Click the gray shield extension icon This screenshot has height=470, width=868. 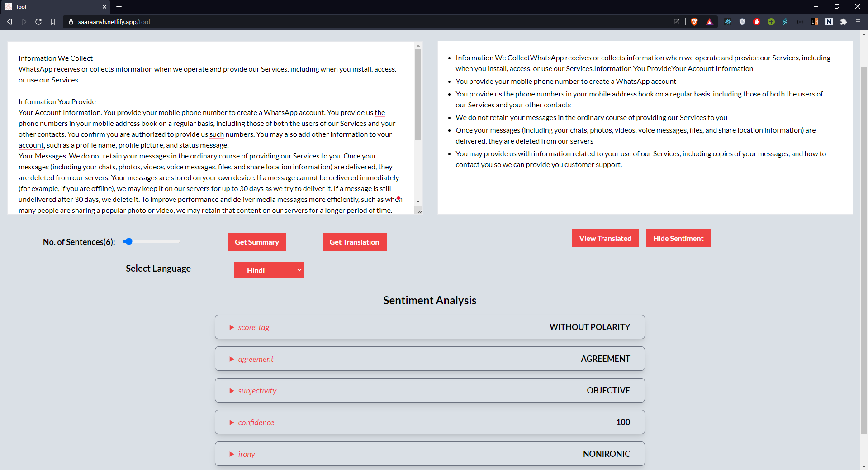pyautogui.click(x=742, y=22)
